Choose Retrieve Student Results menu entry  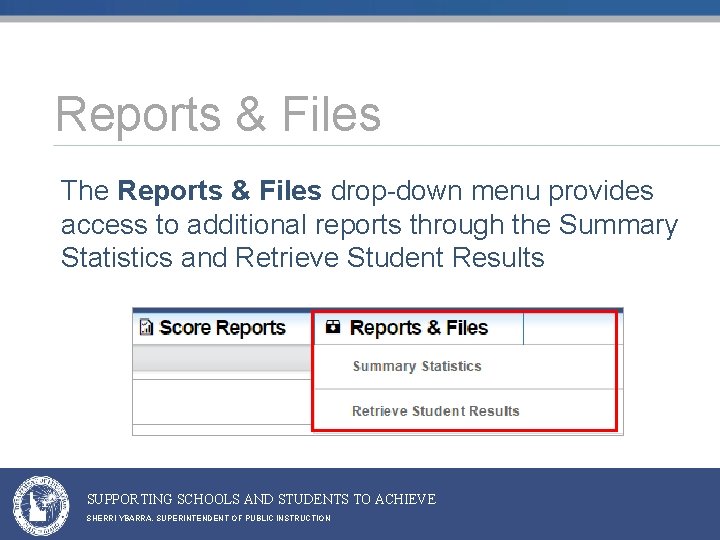point(436,411)
